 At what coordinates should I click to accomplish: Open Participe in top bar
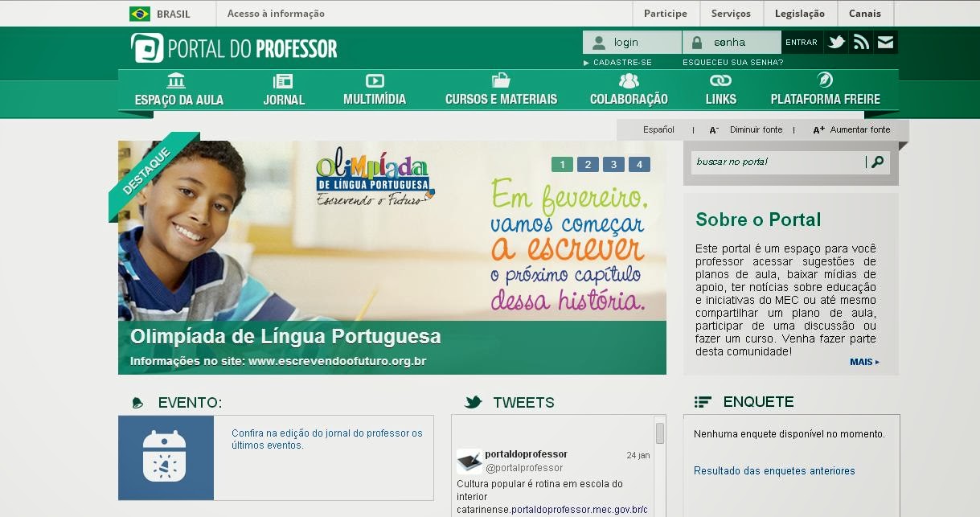(666, 14)
